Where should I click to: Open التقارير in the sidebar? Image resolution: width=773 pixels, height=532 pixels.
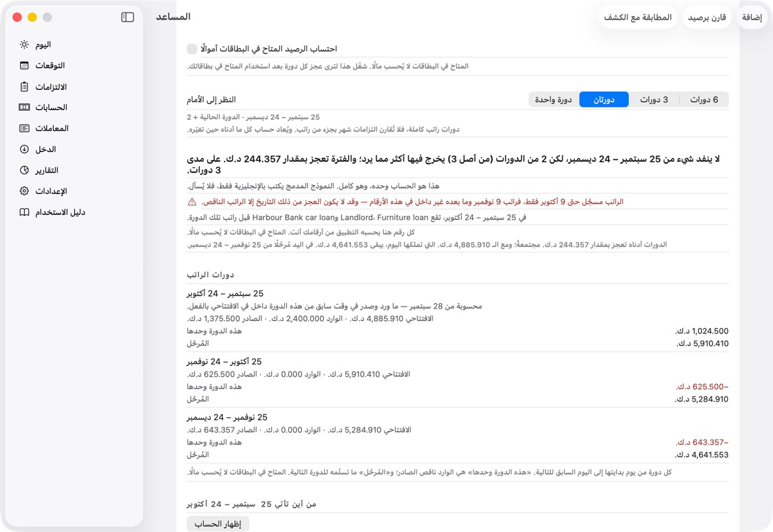(74, 170)
